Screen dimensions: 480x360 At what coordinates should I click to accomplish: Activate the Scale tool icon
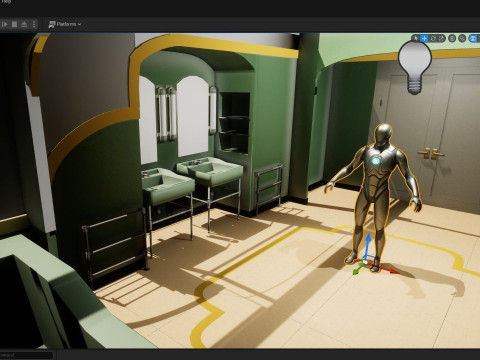pyautogui.click(x=441, y=38)
